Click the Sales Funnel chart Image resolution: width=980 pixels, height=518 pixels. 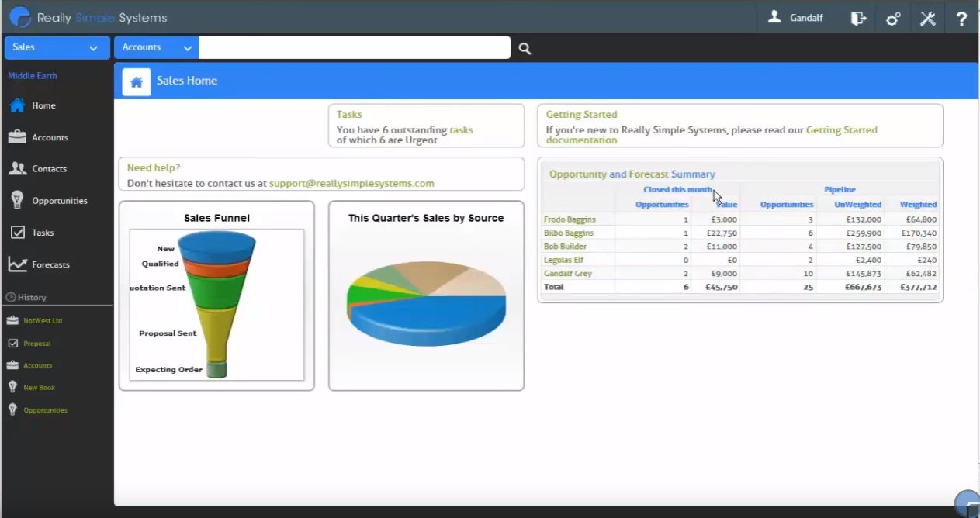(216, 305)
